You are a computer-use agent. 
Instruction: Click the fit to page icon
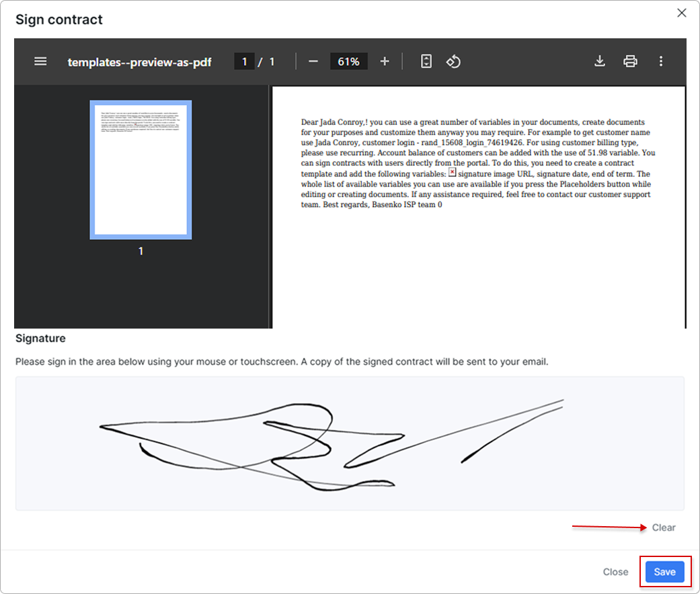click(x=426, y=62)
